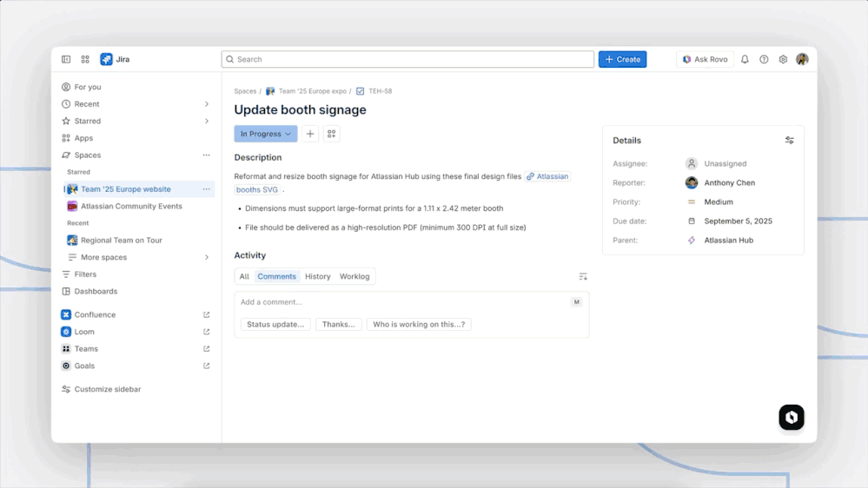
Task: Click the Medium priority value
Action: 719,202
